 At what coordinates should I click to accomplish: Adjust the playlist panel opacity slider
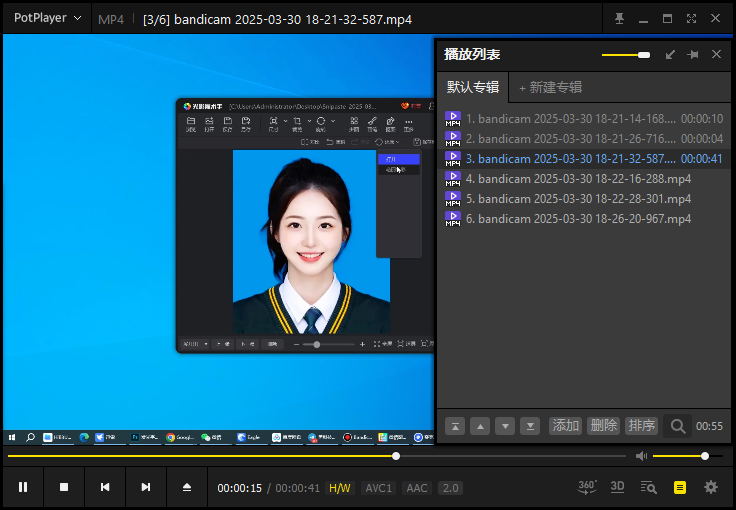626,55
